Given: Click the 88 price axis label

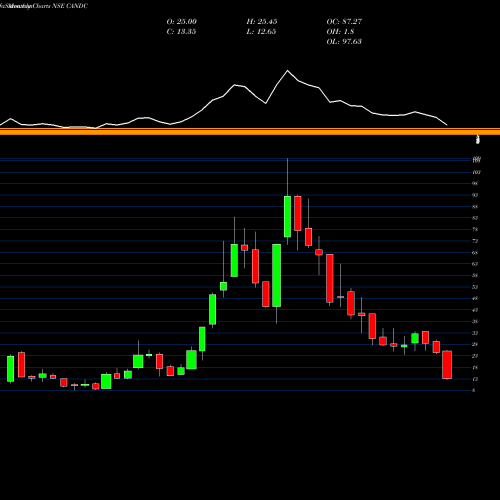Looking at the screenshot, I should pyautogui.click(x=475, y=207).
